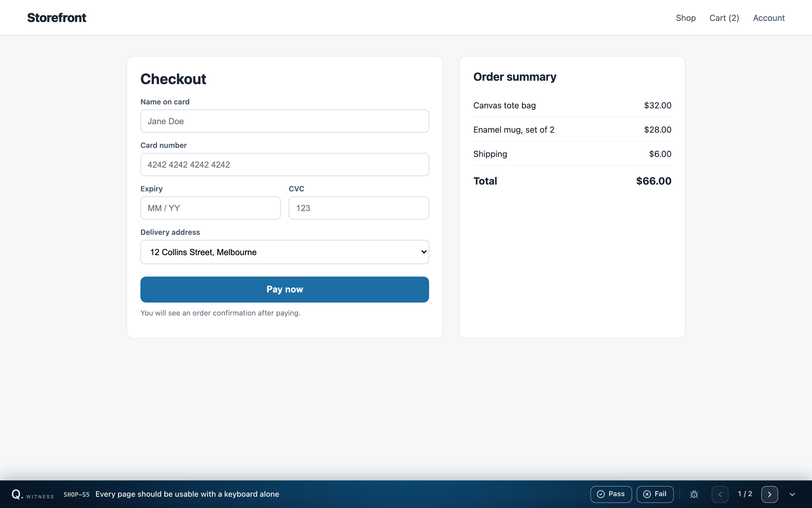Click the order confirmation note text
The image size is (812, 508).
tap(220, 313)
